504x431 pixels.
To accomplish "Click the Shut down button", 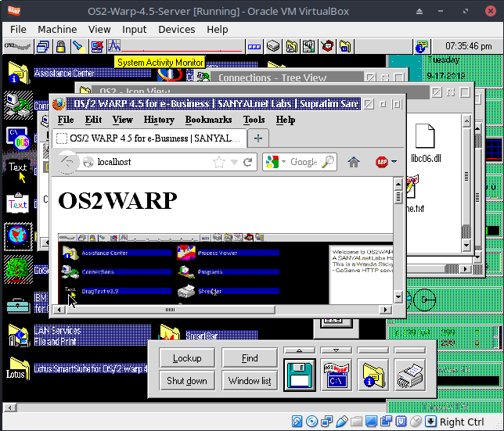I will point(187,381).
